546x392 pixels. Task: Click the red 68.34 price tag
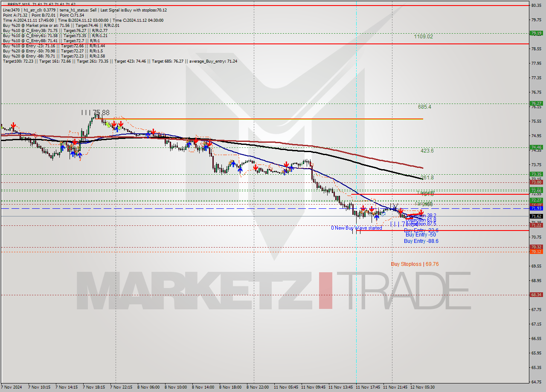[536, 294]
